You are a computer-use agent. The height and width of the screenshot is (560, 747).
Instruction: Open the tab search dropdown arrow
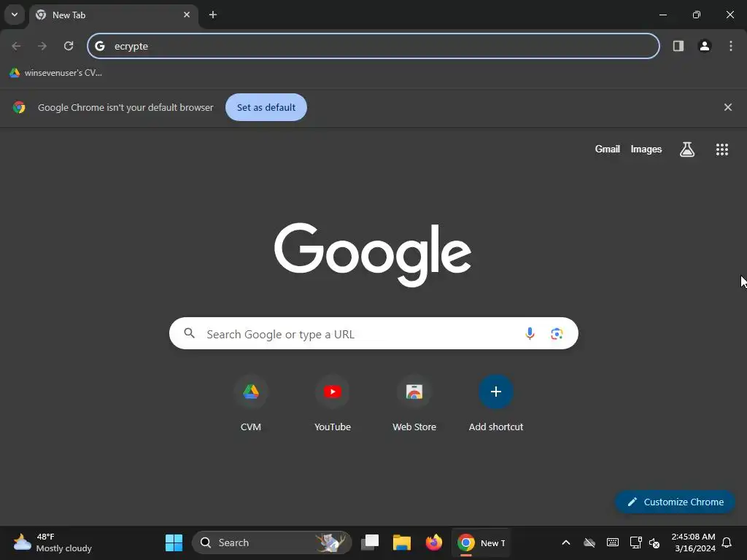point(15,15)
